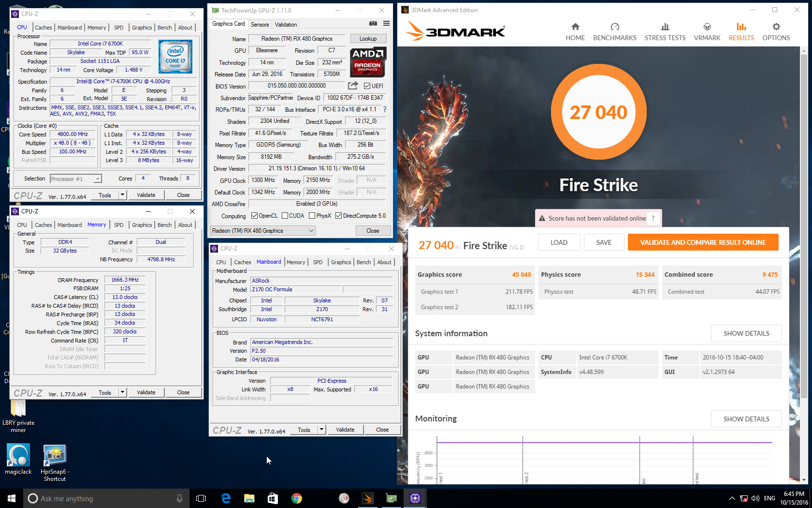Switch to 3DMark taskbar icon

[368, 498]
